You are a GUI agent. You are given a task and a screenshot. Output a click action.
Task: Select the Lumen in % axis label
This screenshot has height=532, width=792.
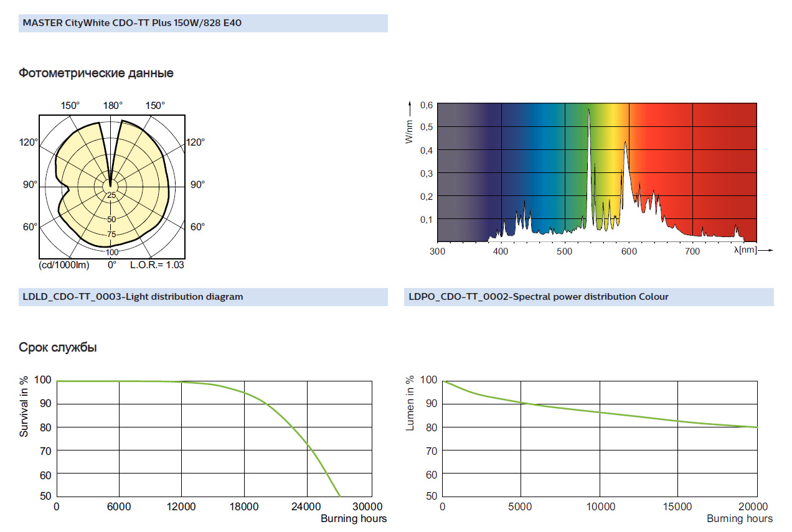click(x=410, y=403)
